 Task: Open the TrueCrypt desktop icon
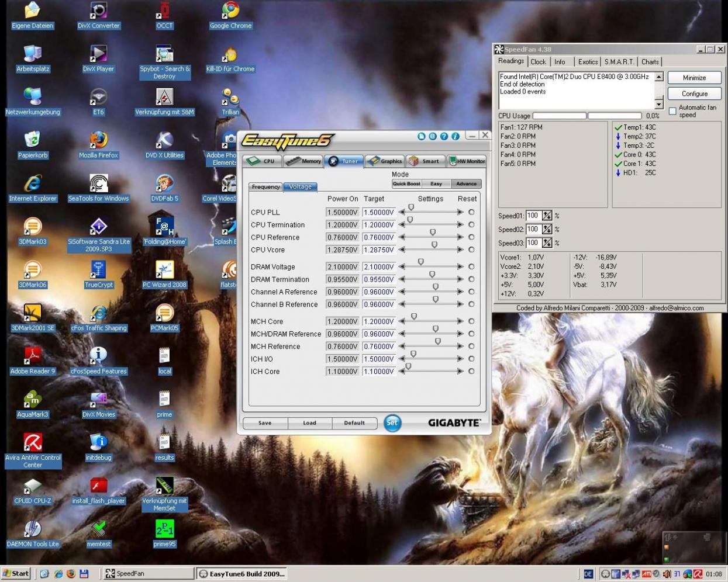pyautogui.click(x=98, y=271)
